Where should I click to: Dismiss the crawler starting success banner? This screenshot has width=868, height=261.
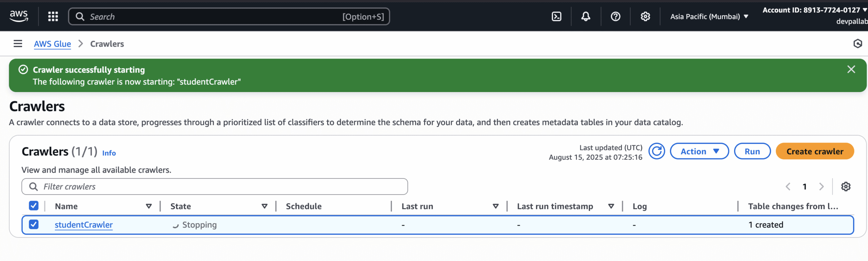pos(851,69)
